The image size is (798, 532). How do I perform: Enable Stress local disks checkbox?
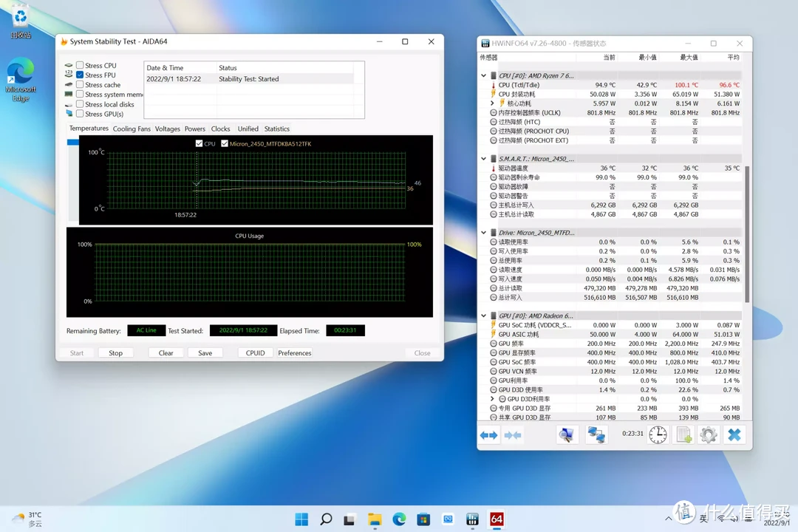click(80, 104)
